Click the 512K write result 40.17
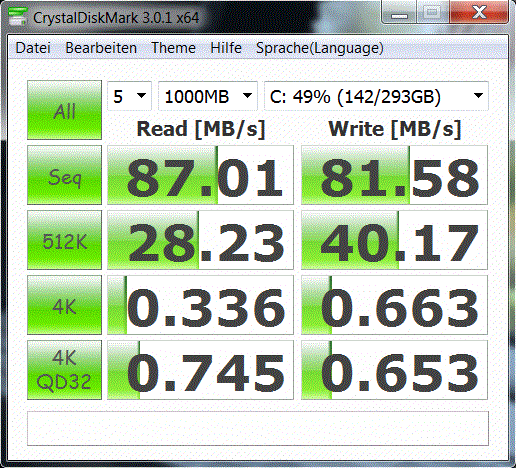The width and height of the screenshot is (516, 468). (394, 240)
